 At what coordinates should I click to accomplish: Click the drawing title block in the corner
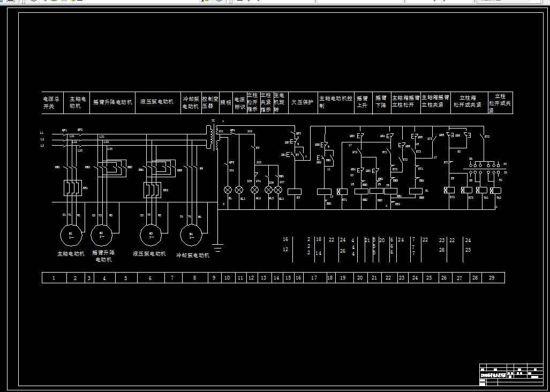click(511, 375)
